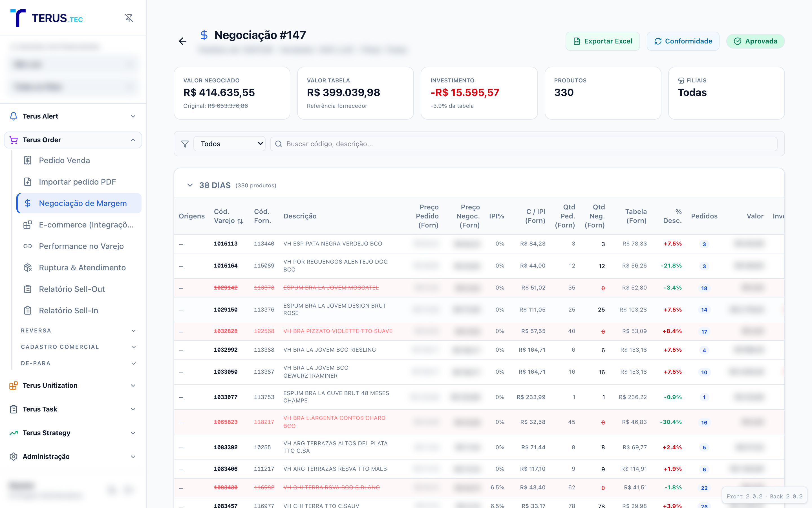Click the Terus Alert bell icon
This screenshot has height=508, width=812.
(x=14, y=116)
